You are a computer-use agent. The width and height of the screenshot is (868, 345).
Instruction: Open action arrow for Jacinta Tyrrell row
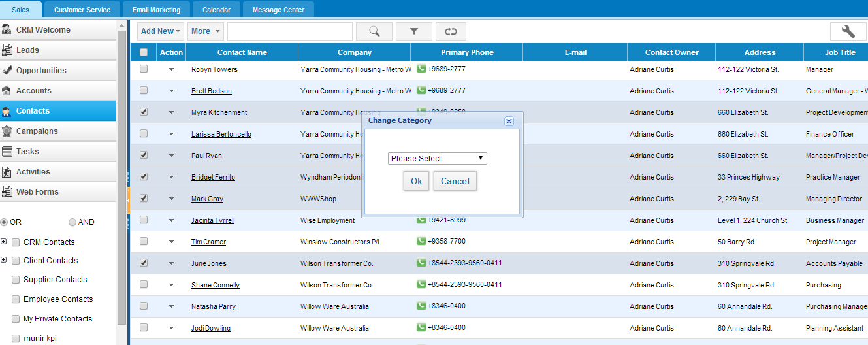point(172,220)
